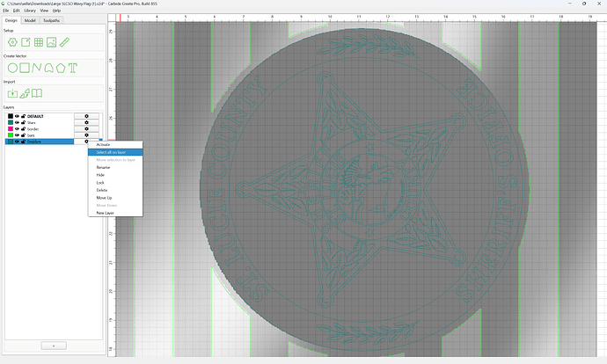Open the View menu
The height and width of the screenshot is (364, 607).
click(x=45, y=11)
